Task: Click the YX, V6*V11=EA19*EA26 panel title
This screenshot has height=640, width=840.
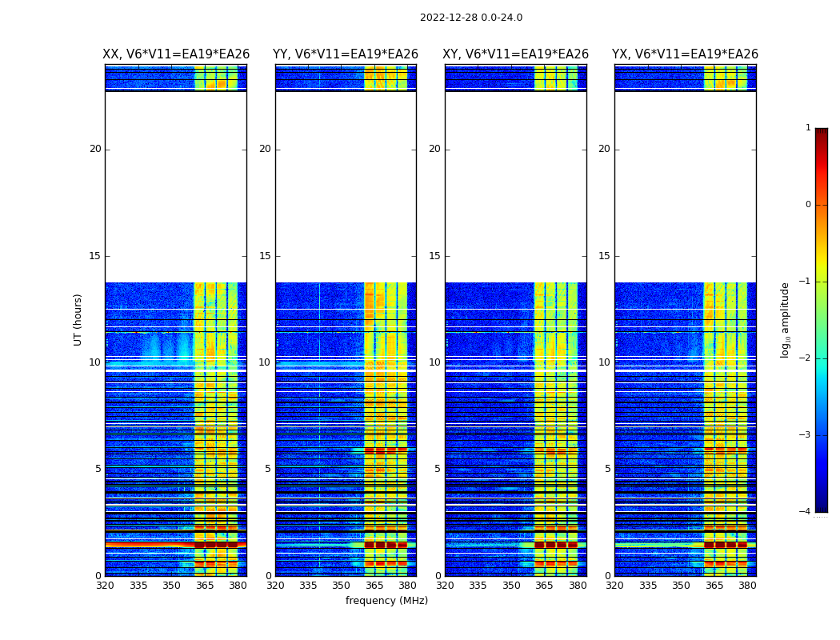Action: (685, 54)
